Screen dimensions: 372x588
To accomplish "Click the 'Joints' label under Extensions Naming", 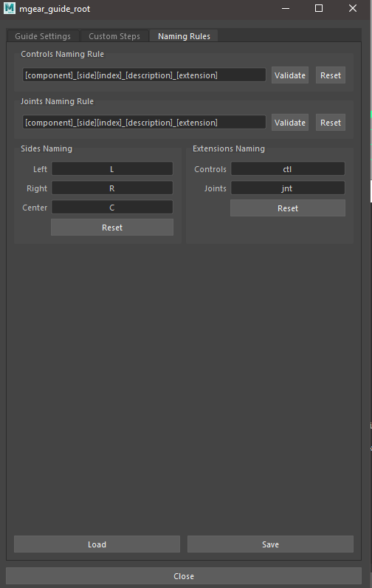I will tap(215, 188).
